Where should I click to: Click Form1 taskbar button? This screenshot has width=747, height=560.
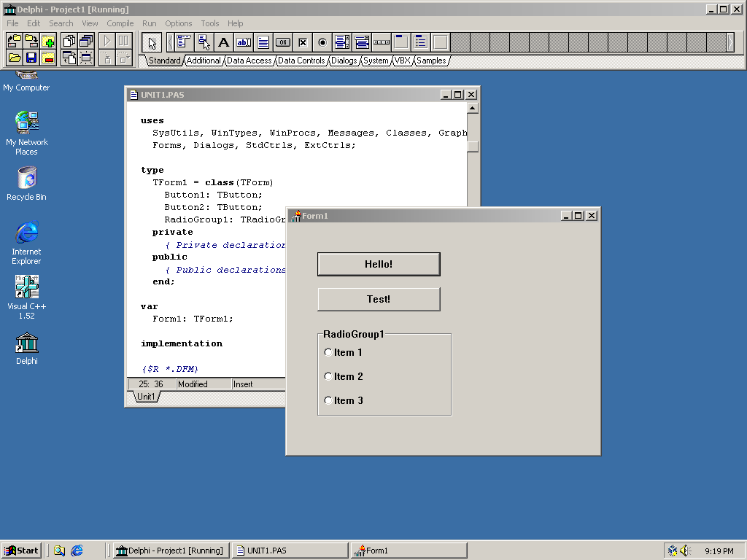[x=409, y=551]
